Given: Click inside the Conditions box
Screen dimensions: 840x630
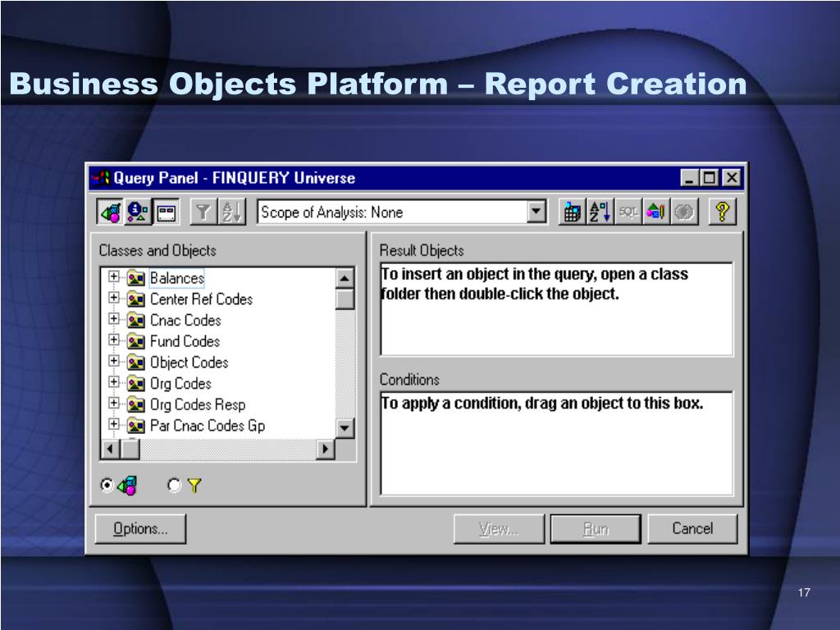Looking at the screenshot, I should tap(557, 444).
